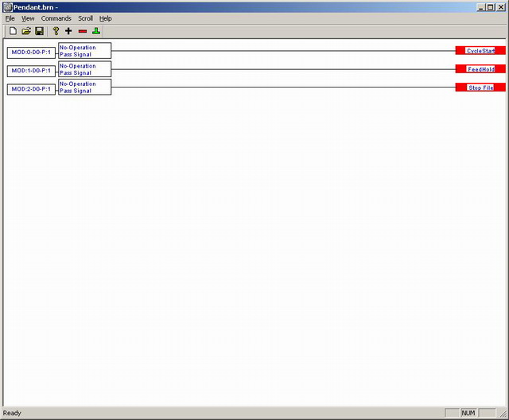Select the MOD:1-D0-P:1 input box

[x=31, y=71]
